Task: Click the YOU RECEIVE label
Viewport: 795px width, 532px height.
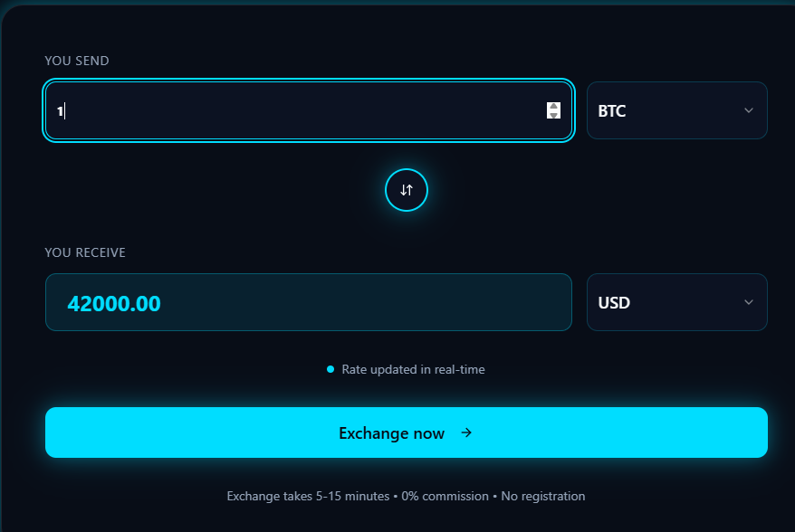Action: (x=85, y=252)
